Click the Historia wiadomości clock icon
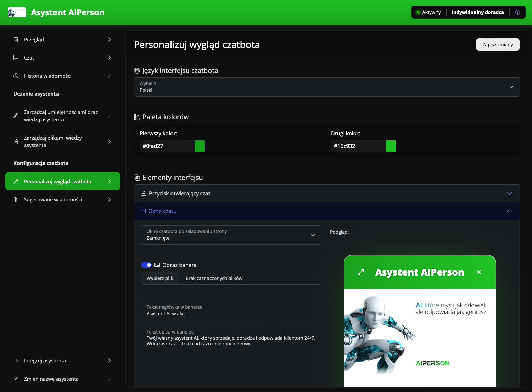Viewport: 532px width, 392px height. point(16,76)
